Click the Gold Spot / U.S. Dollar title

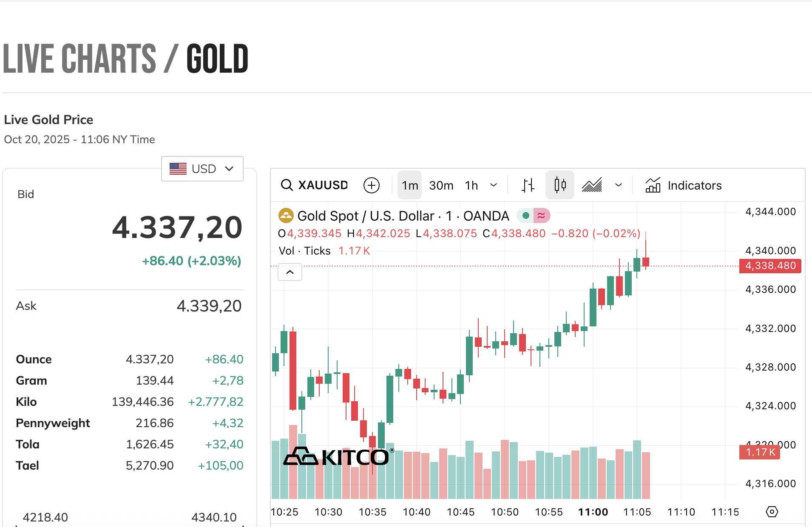[366, 216]
